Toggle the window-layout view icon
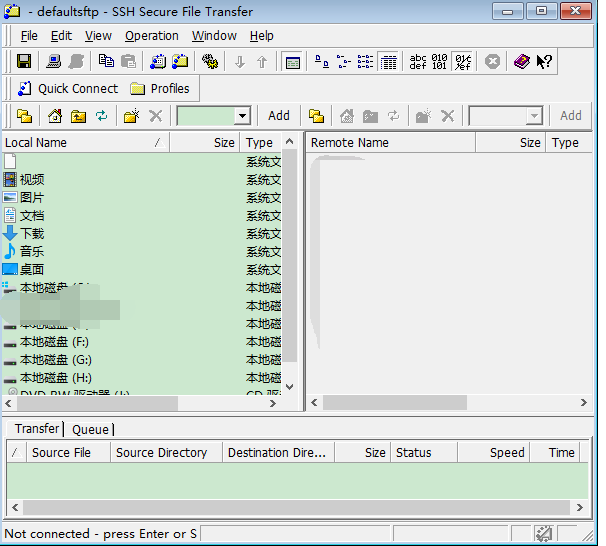The height and width of the screenshot is (546, 606). [x=293, y=61]
